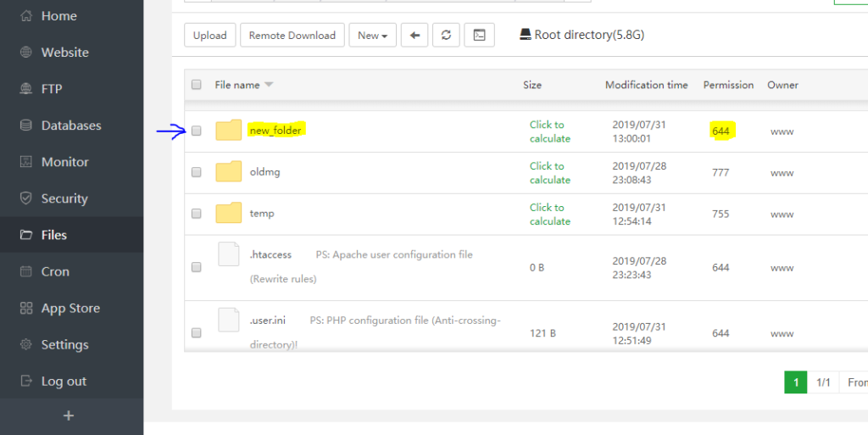Open the new_folder directory name
Screen dimensions: 868x435
[275, 131]
